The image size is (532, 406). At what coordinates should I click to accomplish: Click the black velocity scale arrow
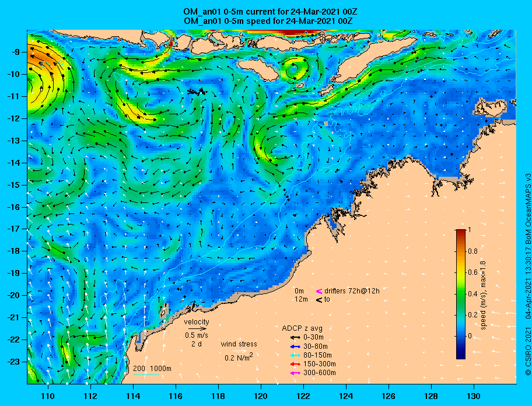tap(197, 328)
